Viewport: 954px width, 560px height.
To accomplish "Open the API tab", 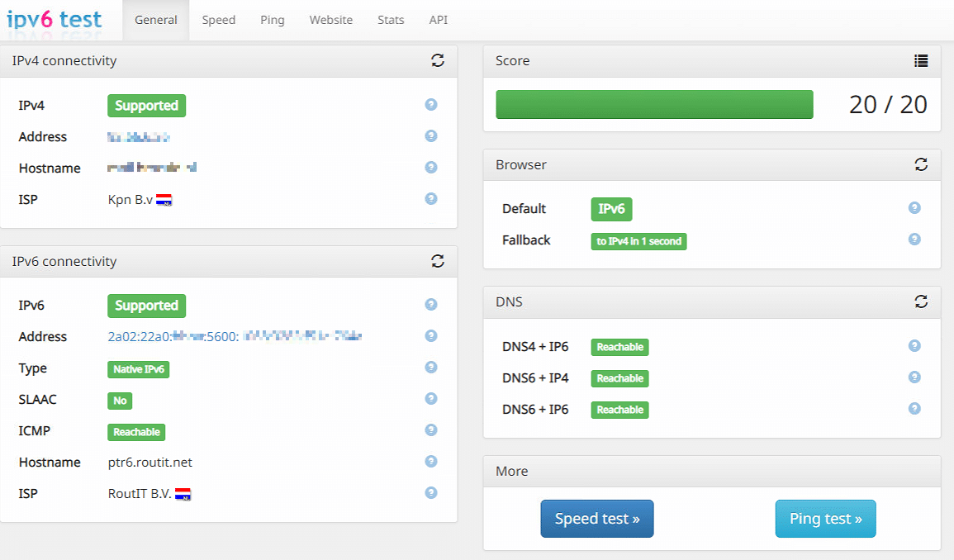I will coord(439,20).
